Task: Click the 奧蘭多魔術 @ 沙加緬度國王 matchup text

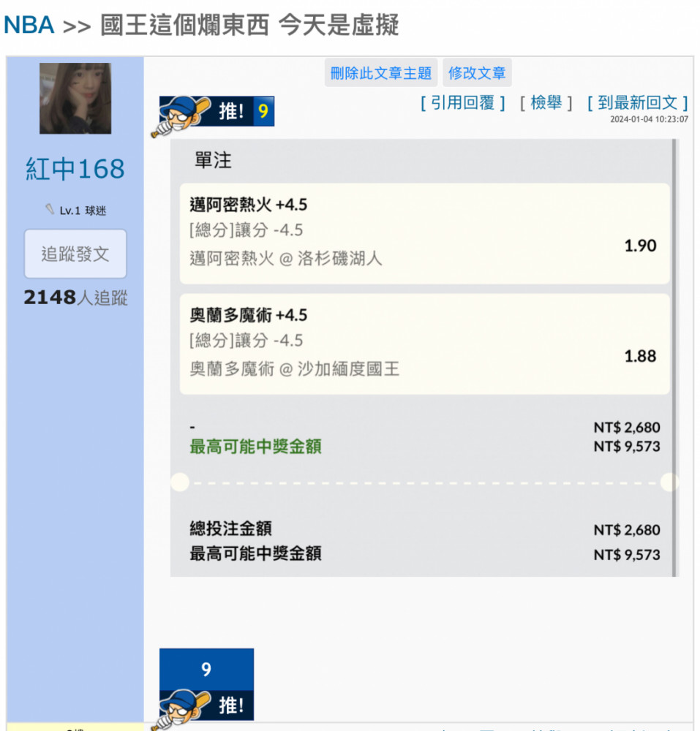Action: point(294,368)
